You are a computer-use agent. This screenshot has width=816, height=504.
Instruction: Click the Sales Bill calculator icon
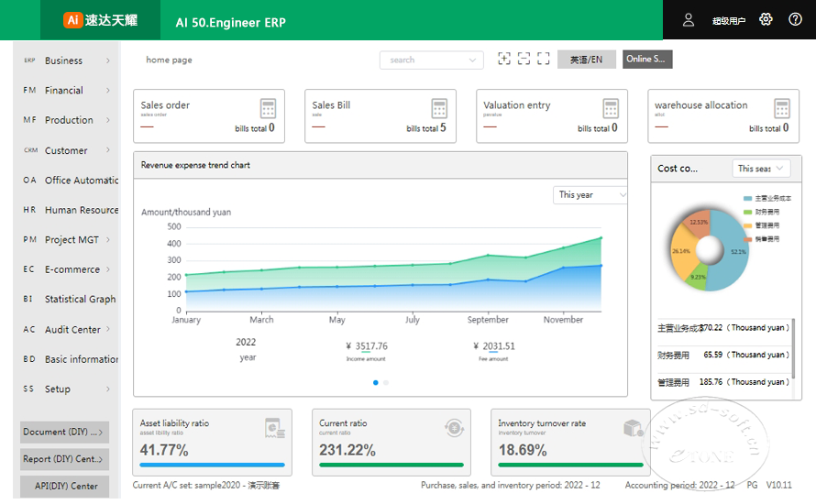(439, 109)
